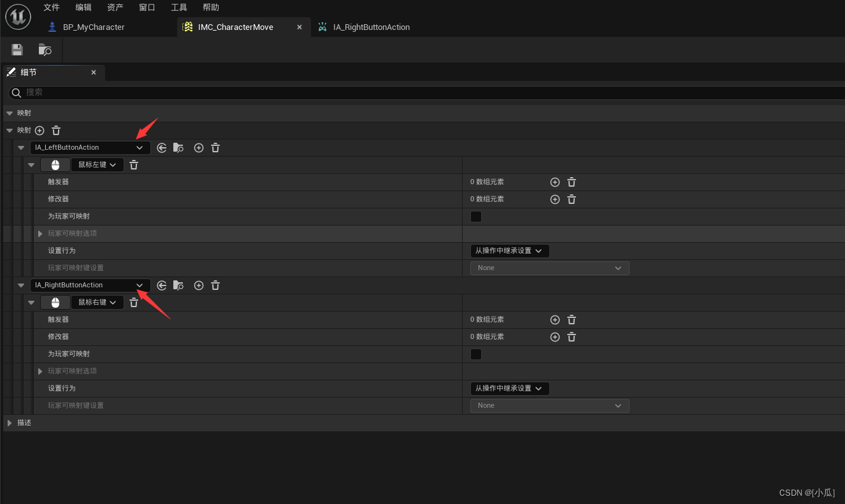Viewport: 845px width, 504px height.
Task: Open the 帮助 menu
Action: pos(211,8)
